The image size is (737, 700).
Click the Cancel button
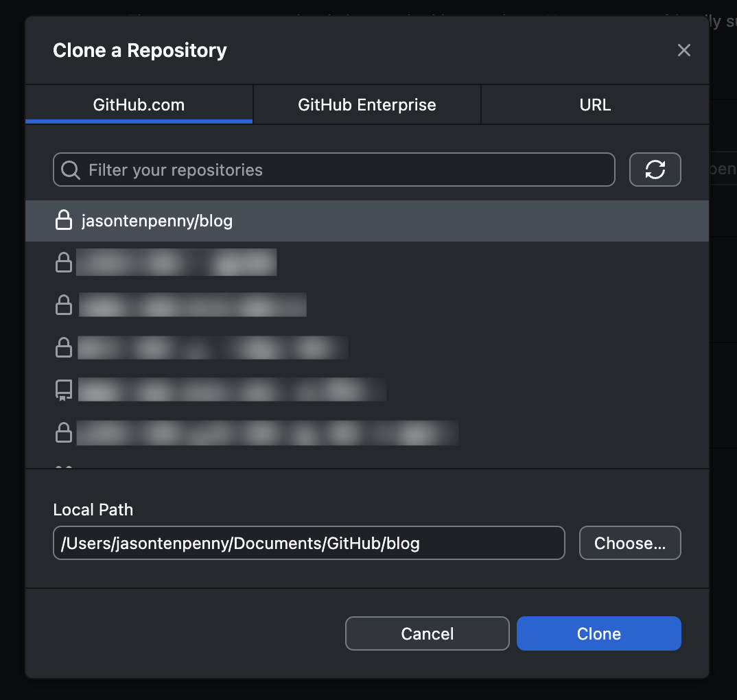tap(427, 633)
